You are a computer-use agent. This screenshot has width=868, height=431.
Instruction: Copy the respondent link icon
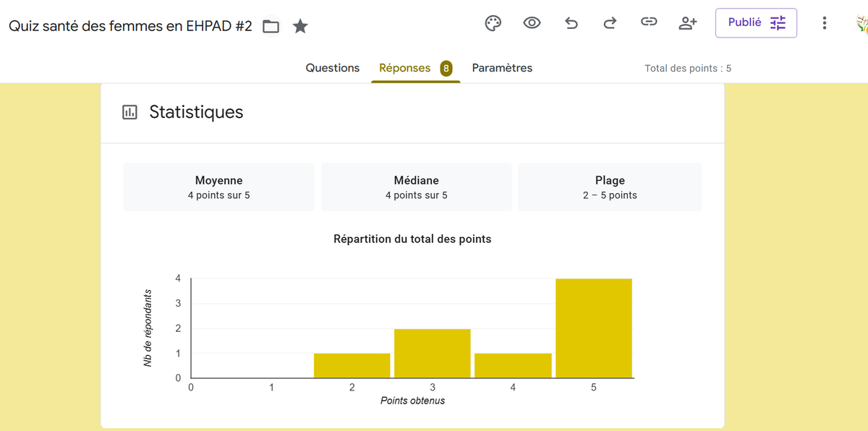(x=649, y=23)
